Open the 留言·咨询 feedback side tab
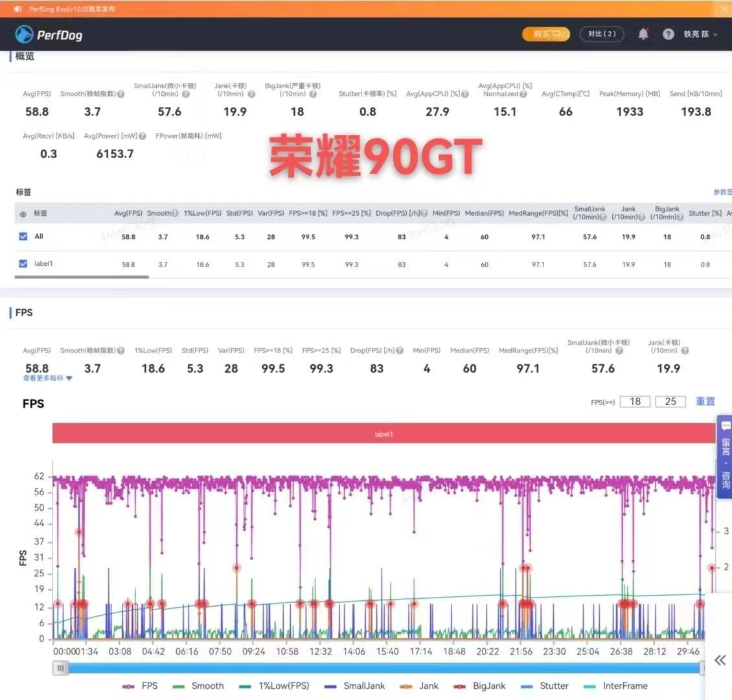Viewport: 732px width, 700px height. tap(725, 457)
